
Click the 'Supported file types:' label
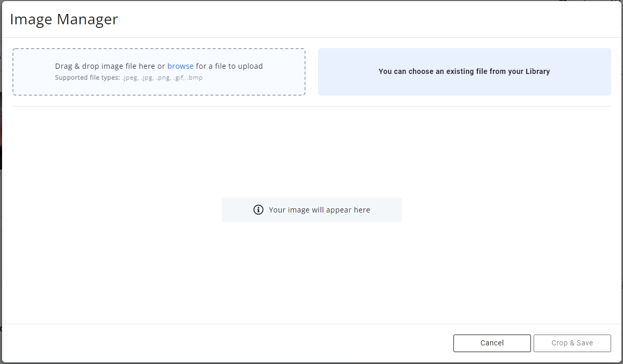(x=87, y=78)
